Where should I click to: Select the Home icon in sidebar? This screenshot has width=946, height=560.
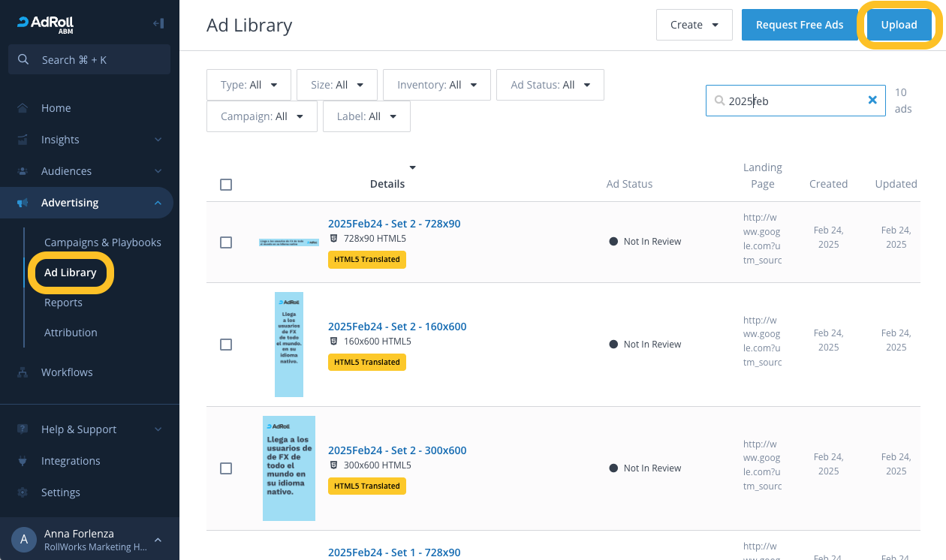point(23,107)
